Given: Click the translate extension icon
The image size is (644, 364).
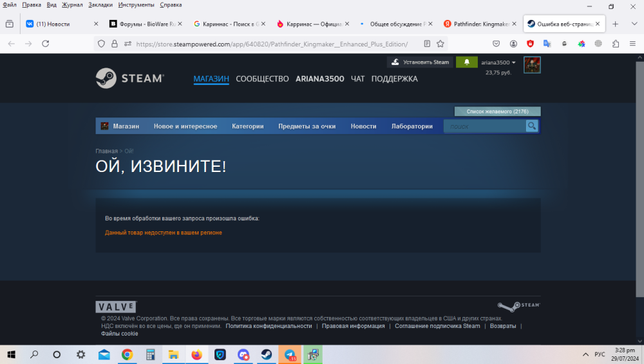Looking at the screenshot, I should tap(547, 44).
